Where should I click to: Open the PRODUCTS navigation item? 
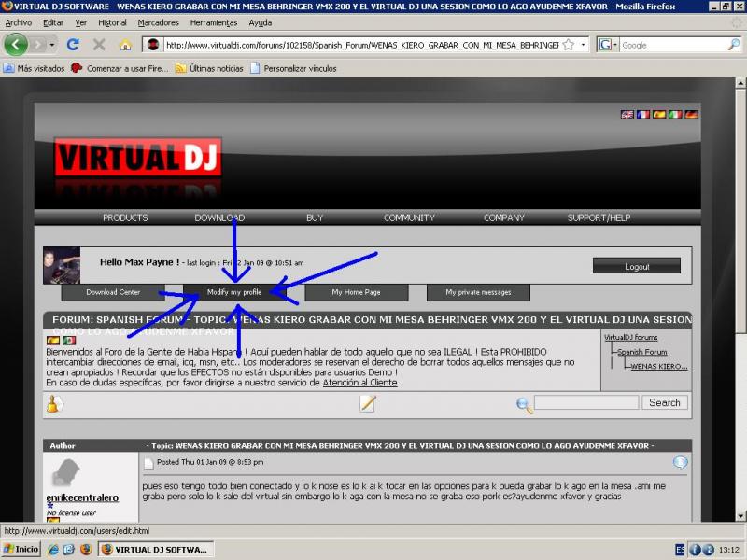(x=125, y=217)
